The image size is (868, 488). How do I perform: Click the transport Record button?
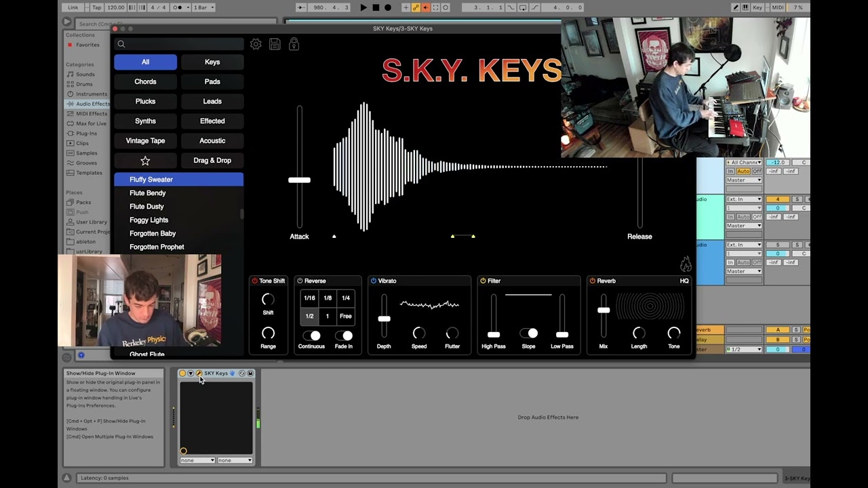(388, 7)
